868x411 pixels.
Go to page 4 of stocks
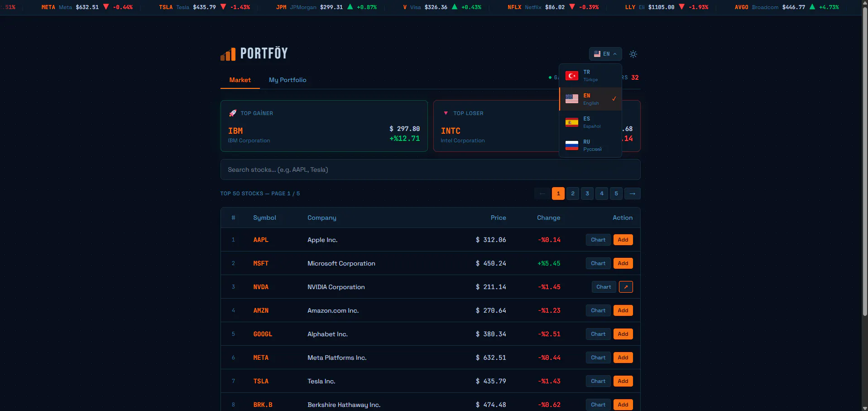point(602,193)
